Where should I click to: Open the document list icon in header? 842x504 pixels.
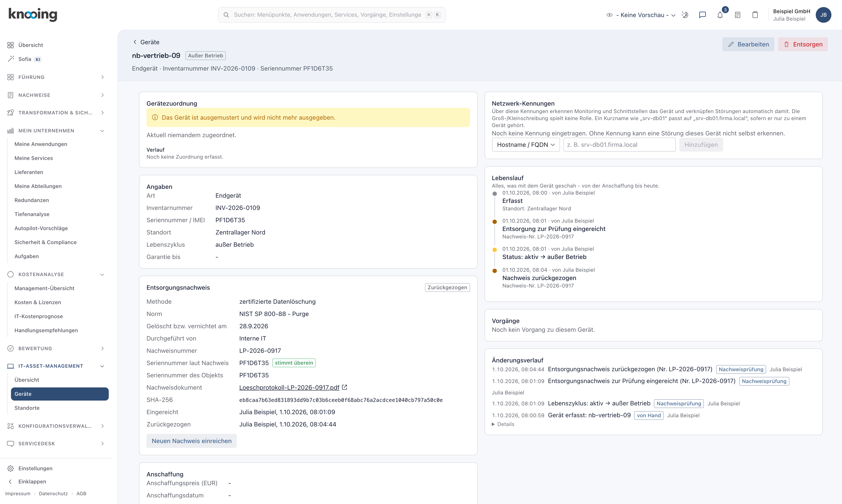coord(737,15)
